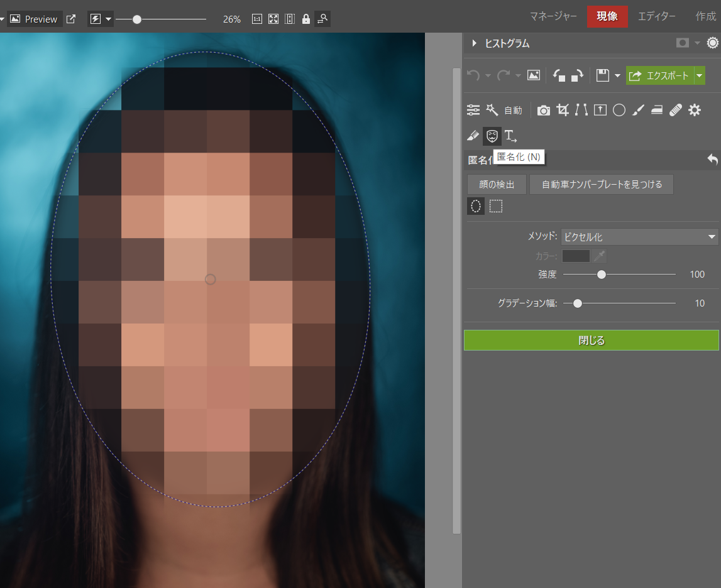Show the original image for comparison
Image resolution: width=721 pixels, height=588 pixels.
click(534, 75)
